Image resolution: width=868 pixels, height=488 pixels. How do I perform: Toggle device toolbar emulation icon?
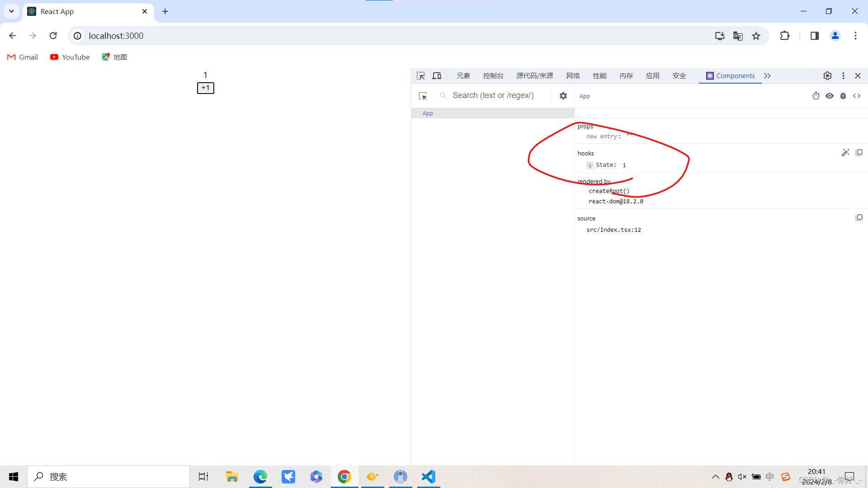[x=437, y=76]
